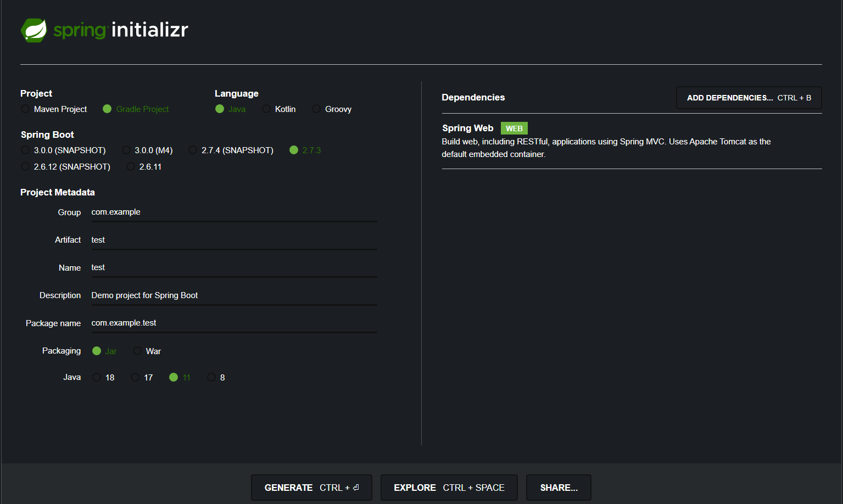Click the Dependencies heading
The height and width of the screenshot is (504, 843).
[473, 97]
